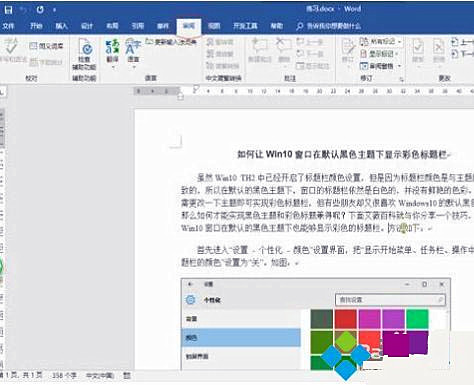Viewport: 474px width, 385px height.
Task: Switch to the 布局 (Layout) ribbon tab
Action: 112,26
